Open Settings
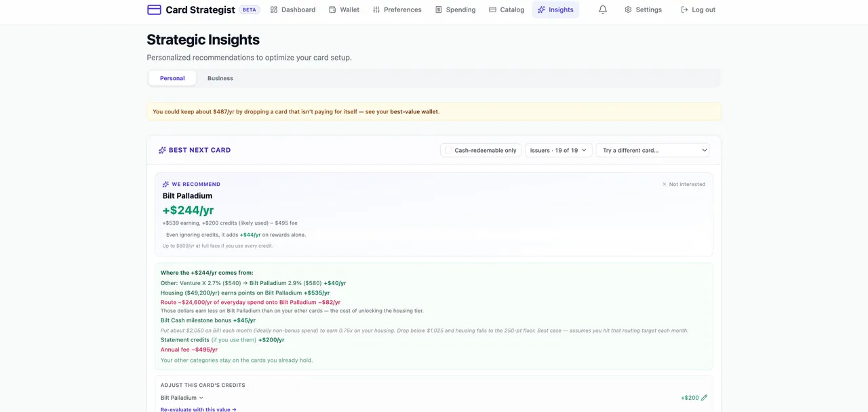Screen dimensions: 868x412 pyautogui.click(x=643, y=10)
